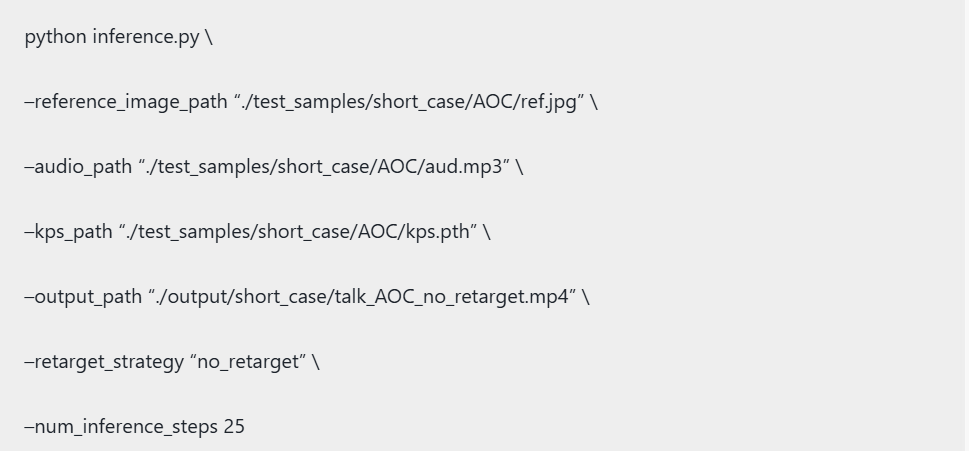This screenshot has height=451, width=969.
Task: Click the backslash ending the audio path line
Action: [520, 167]
